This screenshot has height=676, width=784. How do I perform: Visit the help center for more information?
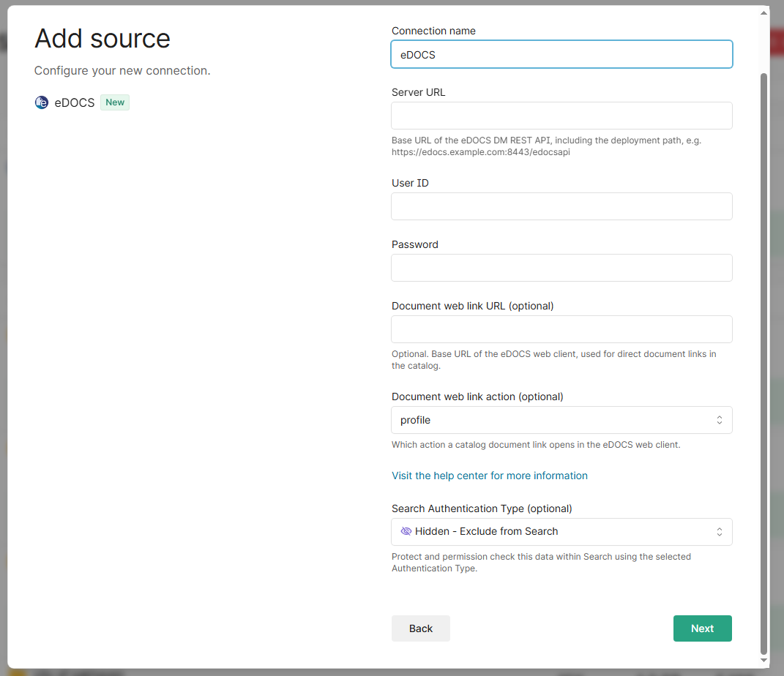point(490,476)
